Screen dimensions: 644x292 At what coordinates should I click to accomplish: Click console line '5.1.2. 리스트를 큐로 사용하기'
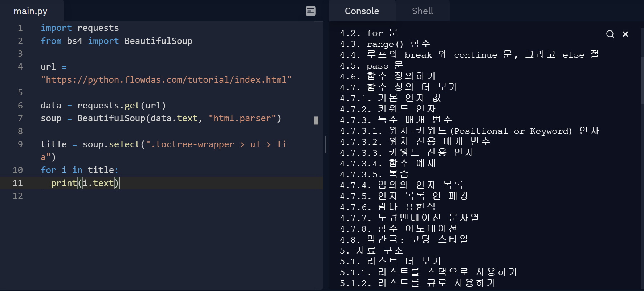[418, 283]
